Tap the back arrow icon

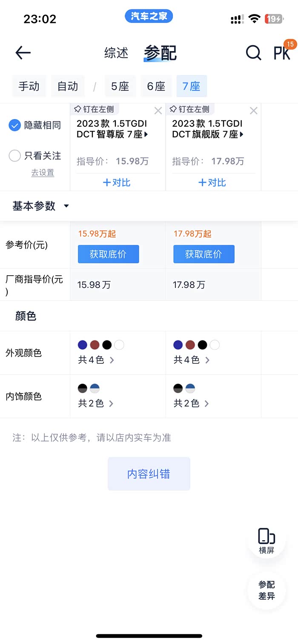(23, 53)
